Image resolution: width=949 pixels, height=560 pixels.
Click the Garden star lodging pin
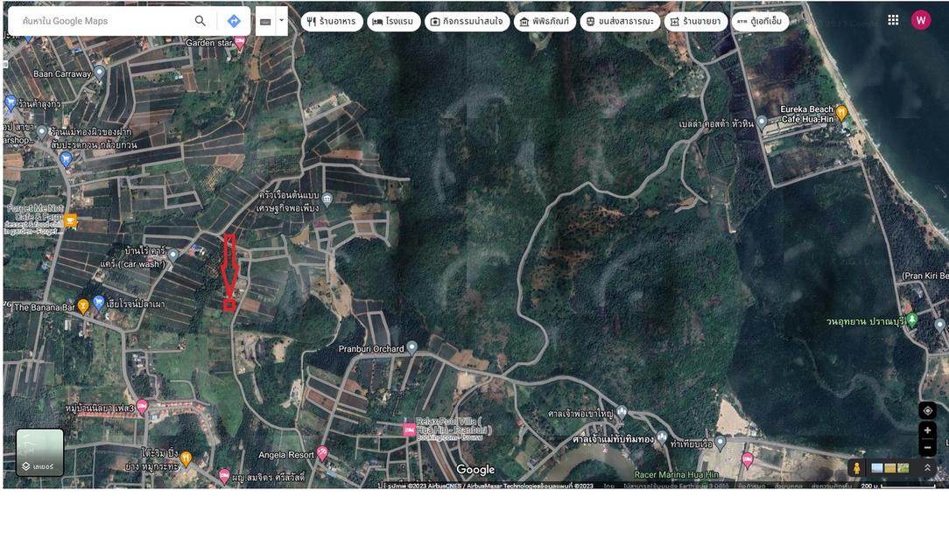pos(240,42)
